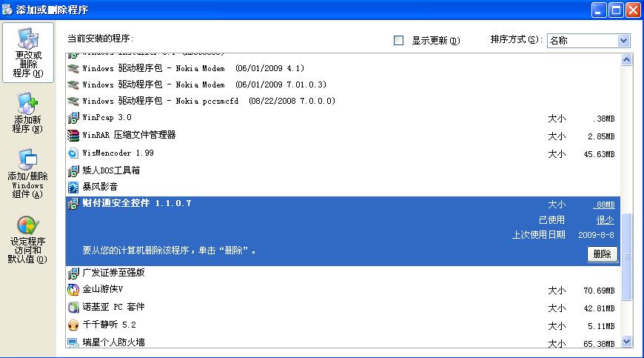Click the 42.81MB size value
Screen dimensions: 644x358
pyautogui.click(x=600, y=308)
